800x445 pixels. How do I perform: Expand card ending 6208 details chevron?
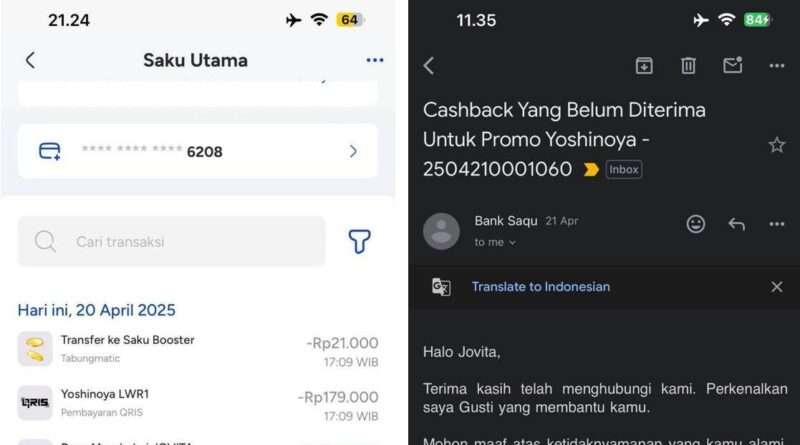point(353,151)
